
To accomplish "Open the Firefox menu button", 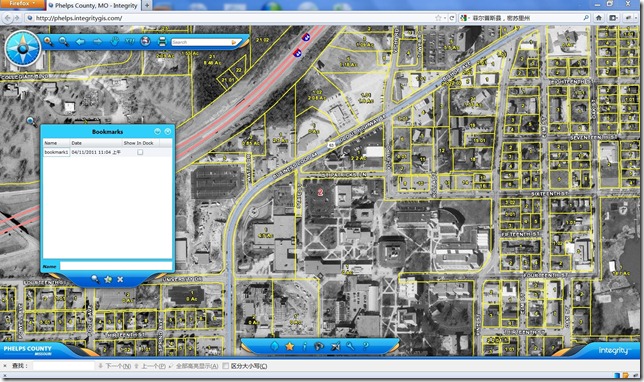I will click(x=22, y=4).
